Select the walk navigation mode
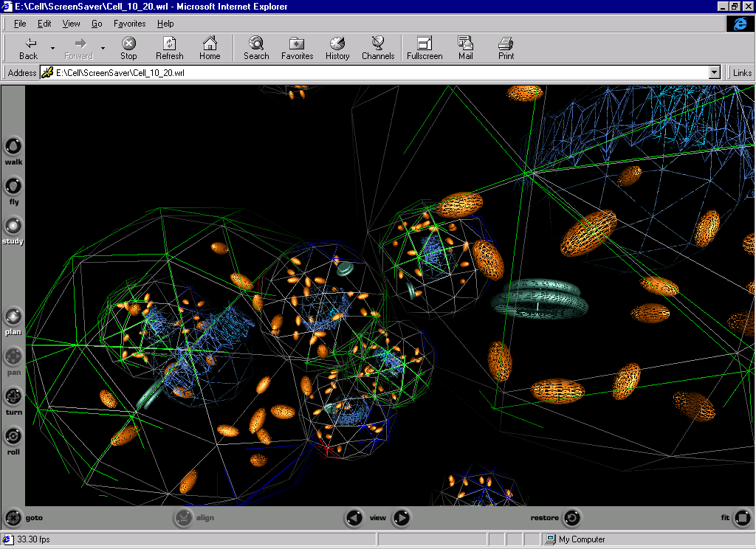This screenshot has height=549, width=756. 13,146
